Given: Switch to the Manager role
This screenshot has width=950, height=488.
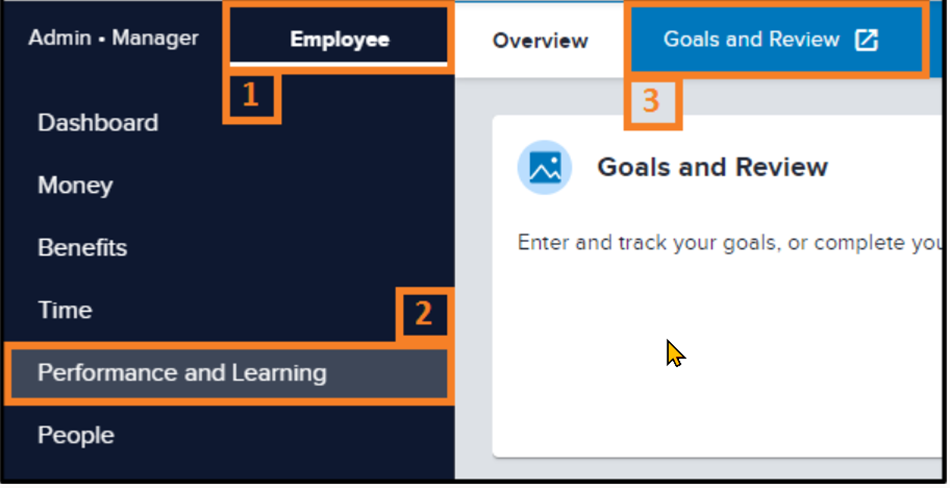Looking at the screenshot, I should point(155,38).
